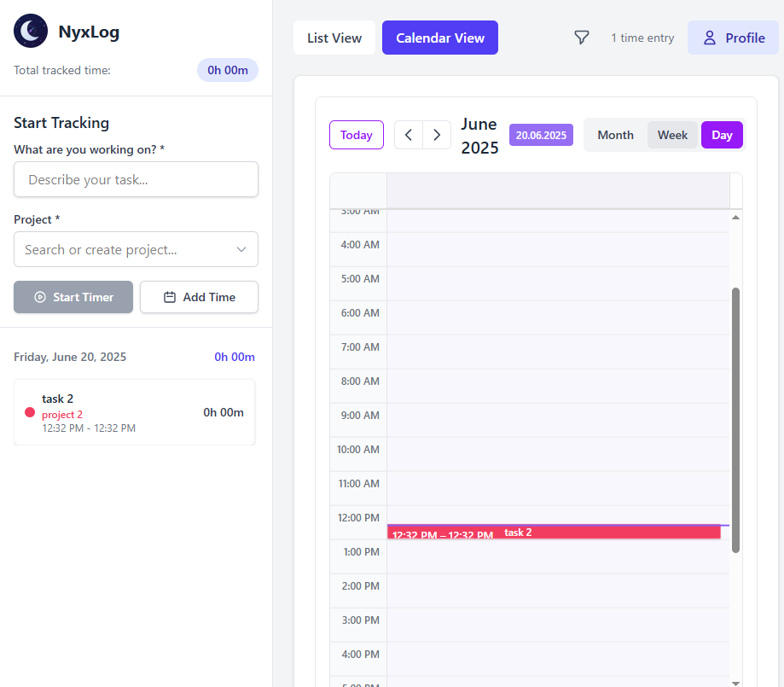Open the Search or create project dropdown

[136, 249]
